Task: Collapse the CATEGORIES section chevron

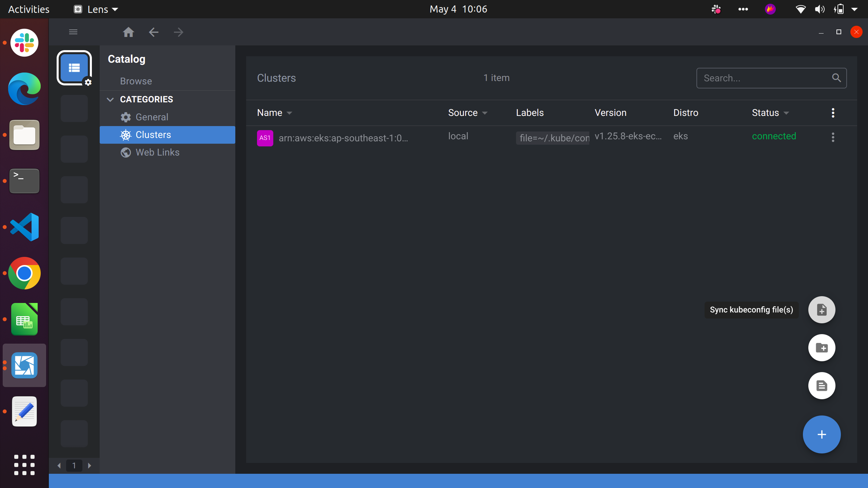Action: tap(110, 99)
